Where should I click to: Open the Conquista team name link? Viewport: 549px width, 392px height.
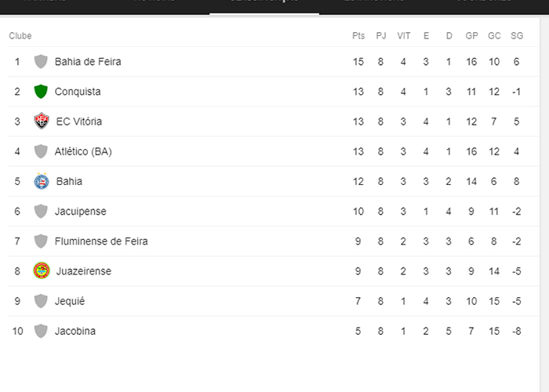point(78,92)
